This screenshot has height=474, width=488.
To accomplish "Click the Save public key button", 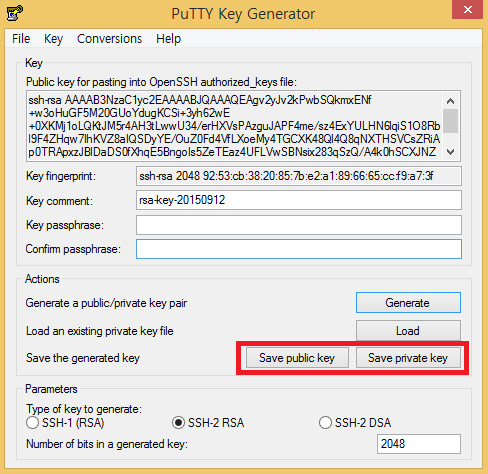I will (297, 358).
